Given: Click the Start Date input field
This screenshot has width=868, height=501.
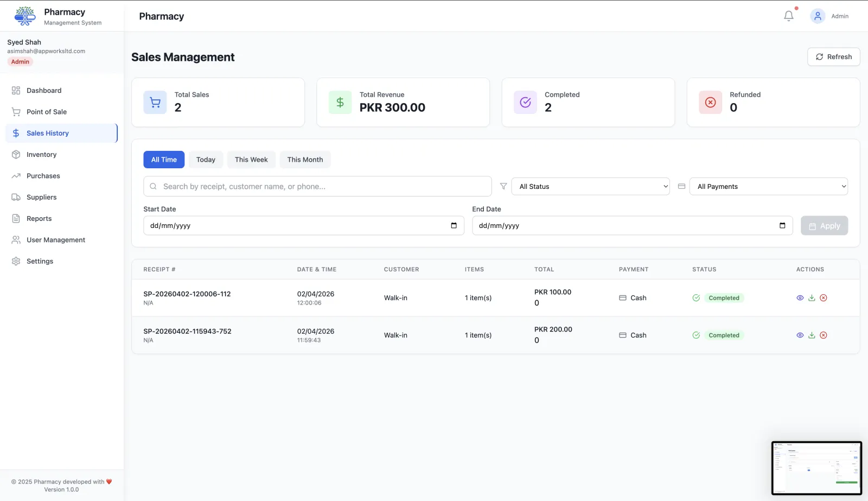Looking at the screenshot, I should pyautogui.click(x=304, y=226).
